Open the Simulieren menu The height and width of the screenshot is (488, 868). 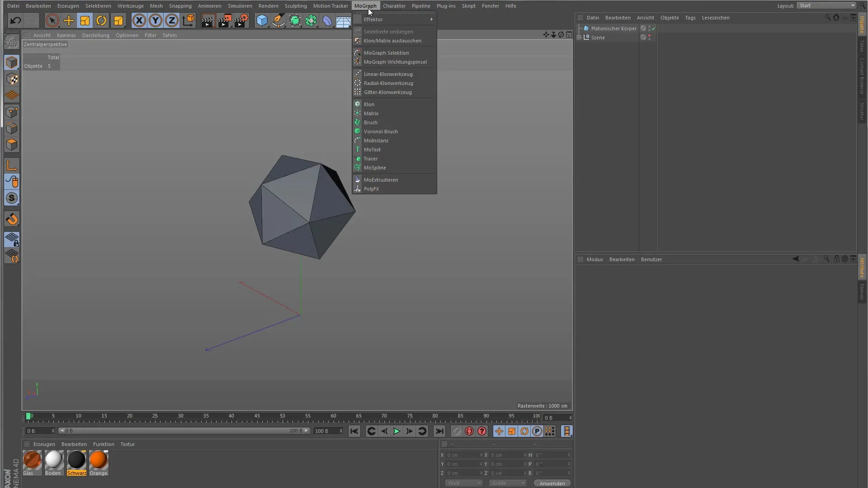240,6
